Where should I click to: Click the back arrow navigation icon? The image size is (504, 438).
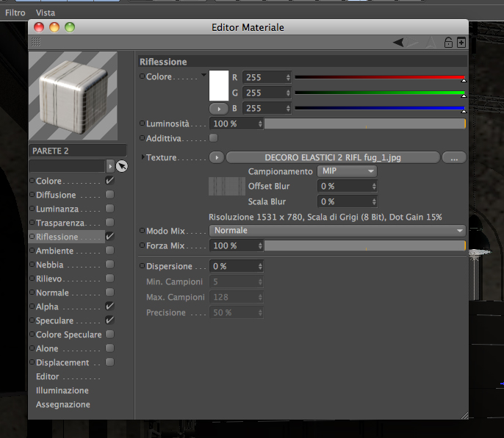click(398, 43)
